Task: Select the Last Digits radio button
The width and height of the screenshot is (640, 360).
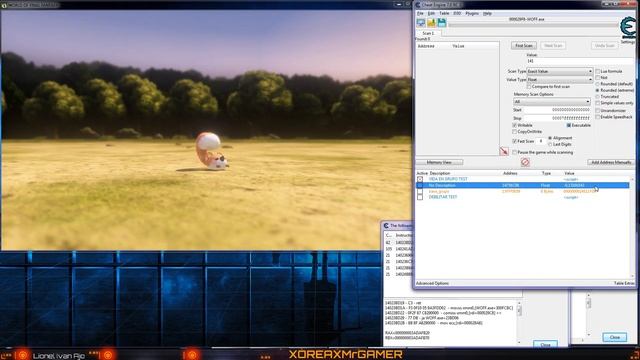Action: pos(550,144)
